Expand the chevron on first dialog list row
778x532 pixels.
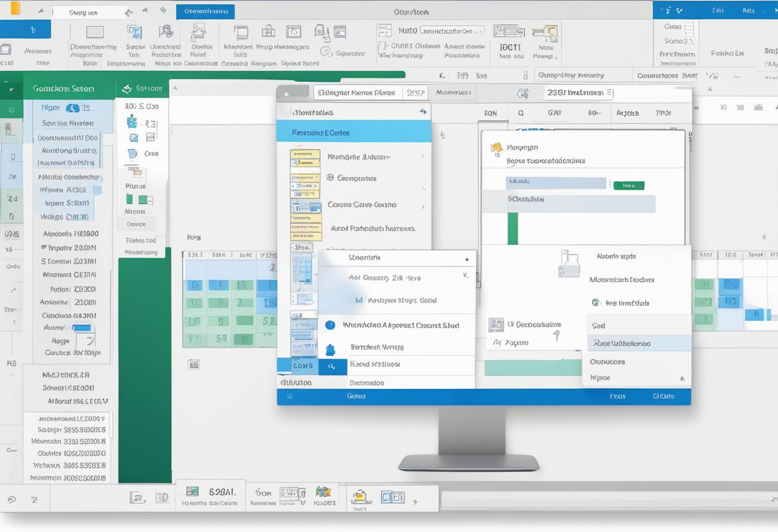(423, 157)
